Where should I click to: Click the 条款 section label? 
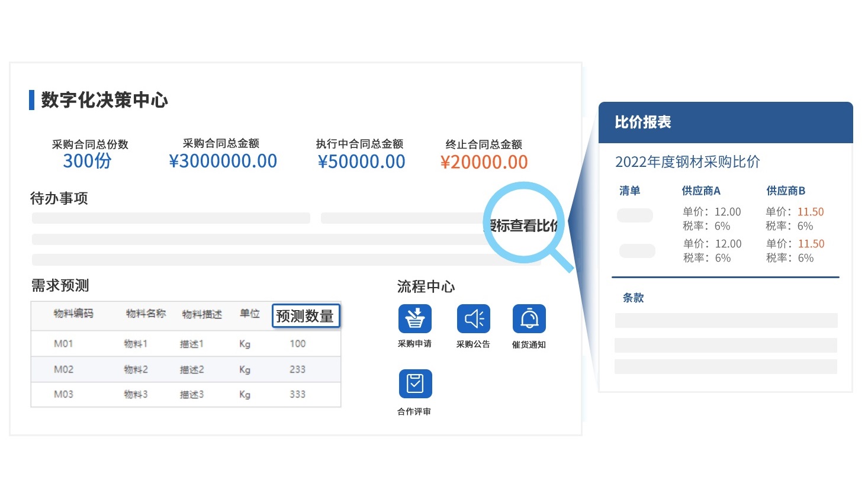633,298
